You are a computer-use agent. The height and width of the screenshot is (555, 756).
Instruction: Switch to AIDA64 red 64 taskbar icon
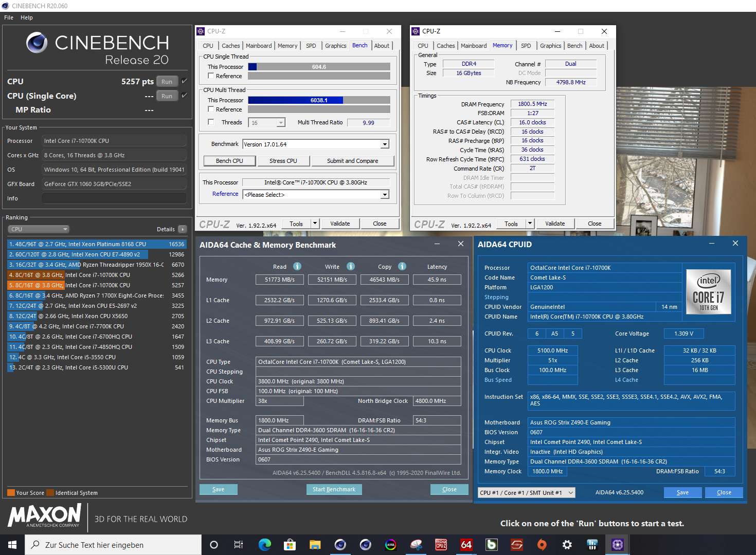pos(466,545)
